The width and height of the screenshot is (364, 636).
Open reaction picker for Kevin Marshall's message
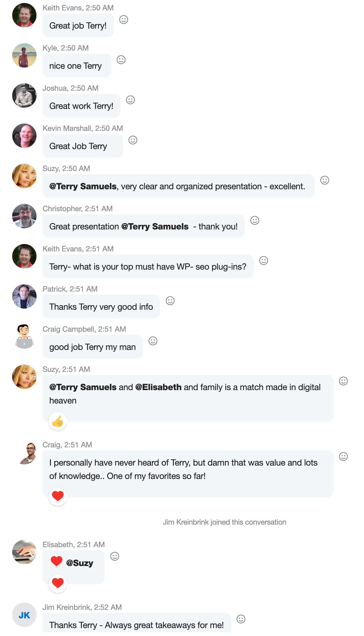tap(133, 140)
